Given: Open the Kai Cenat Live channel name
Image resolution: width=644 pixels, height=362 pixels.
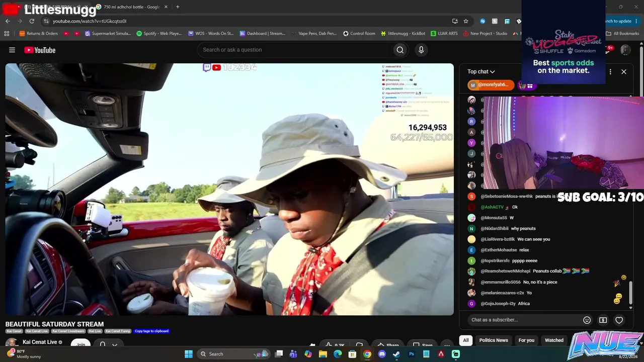Looking at the screenshot, I should [40, 342].
